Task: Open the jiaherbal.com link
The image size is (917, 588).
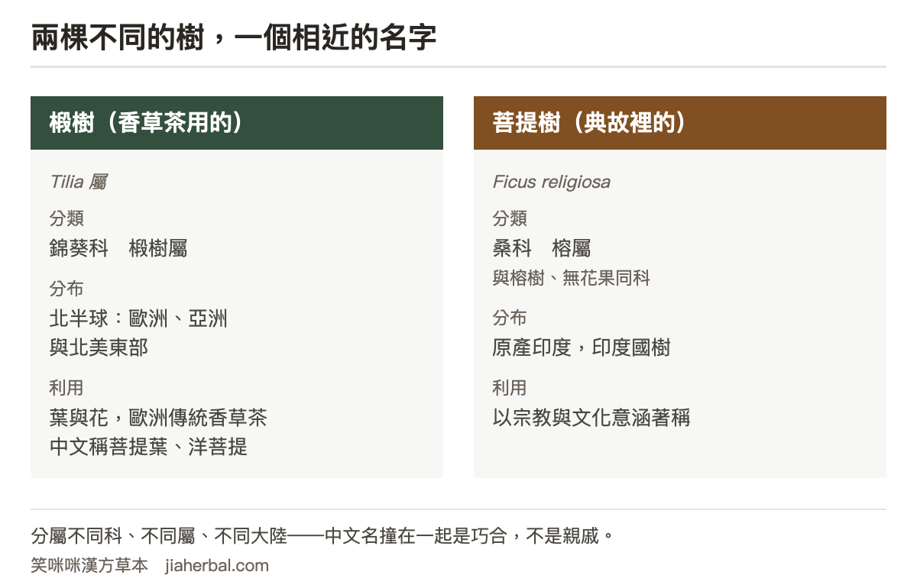Action: coord(217,566)
